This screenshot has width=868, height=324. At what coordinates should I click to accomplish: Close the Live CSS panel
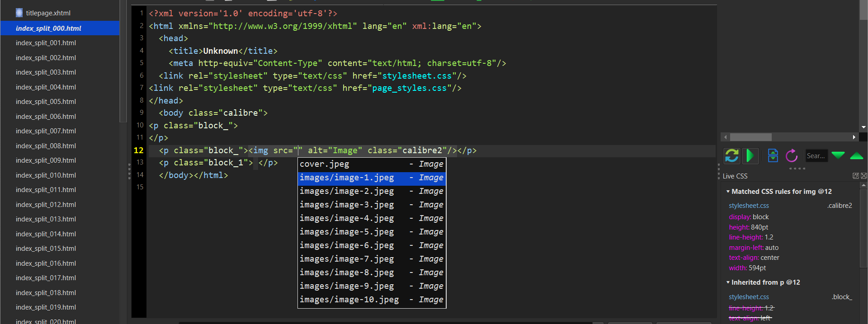[x=863, y=176]
